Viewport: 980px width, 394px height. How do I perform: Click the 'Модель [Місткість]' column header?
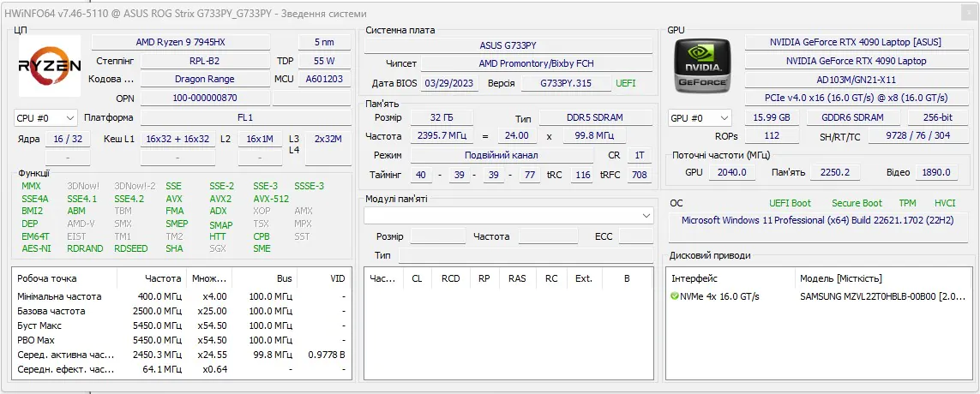[x=884, y=278]
